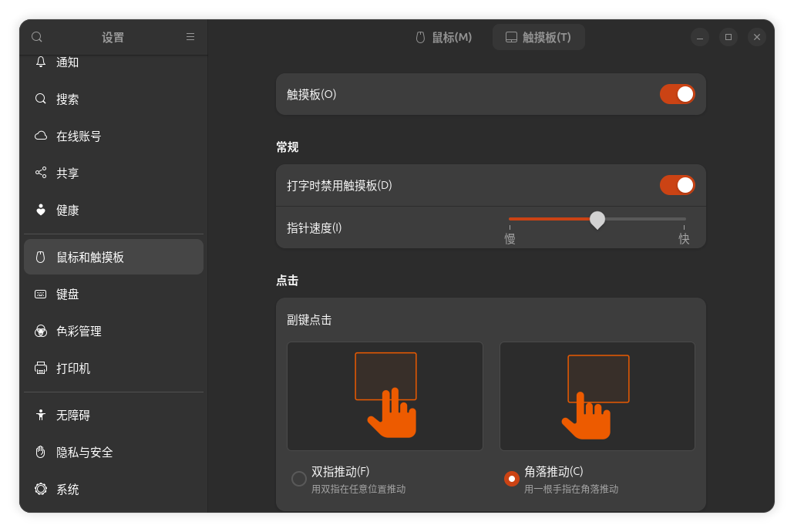Click the 用双指在任意位置推动 description text

358,489
